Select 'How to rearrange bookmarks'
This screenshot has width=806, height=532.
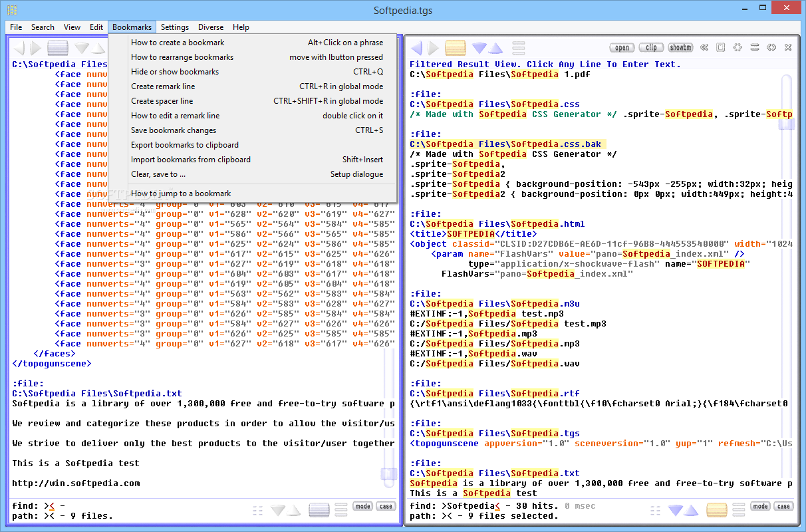pos(253,57)
